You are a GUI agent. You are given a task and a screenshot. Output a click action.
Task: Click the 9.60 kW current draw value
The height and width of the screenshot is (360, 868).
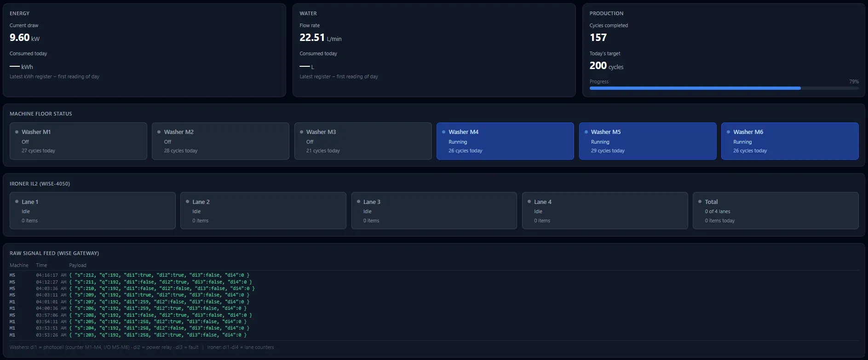[24, 38]
